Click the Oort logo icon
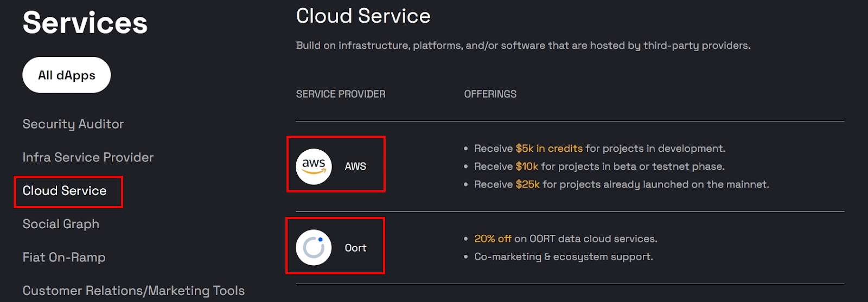The width and height of the screenshot is (868, 302). tap(314, 248)
